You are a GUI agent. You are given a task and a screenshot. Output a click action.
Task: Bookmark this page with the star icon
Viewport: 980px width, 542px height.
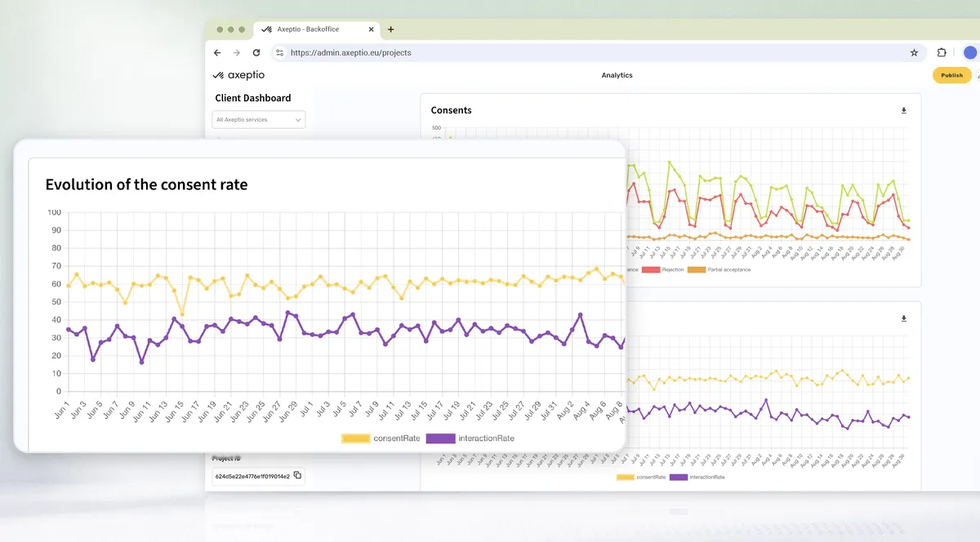(x=914, y=52)
